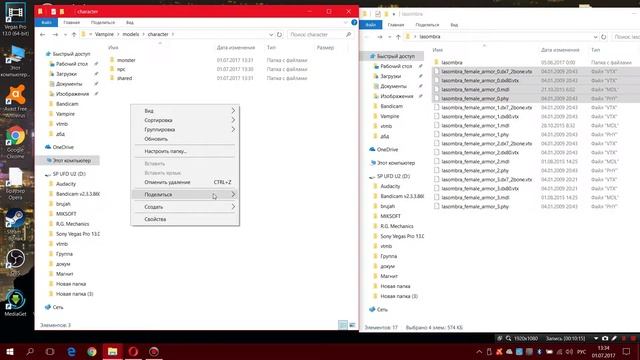This screenshot has height=360, width=640.
Task: Open R.G. Mechanics in character sidebar
Action: coord(72,224)
